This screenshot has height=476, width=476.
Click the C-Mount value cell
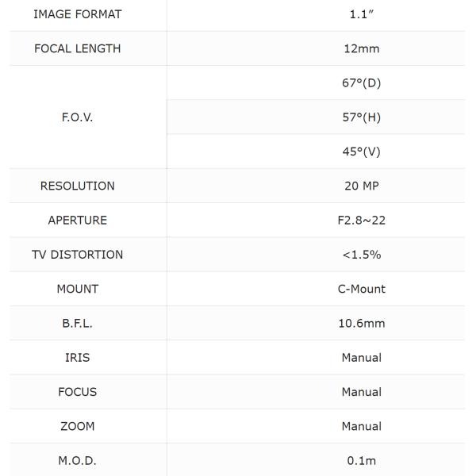click(x=362, y=289)
